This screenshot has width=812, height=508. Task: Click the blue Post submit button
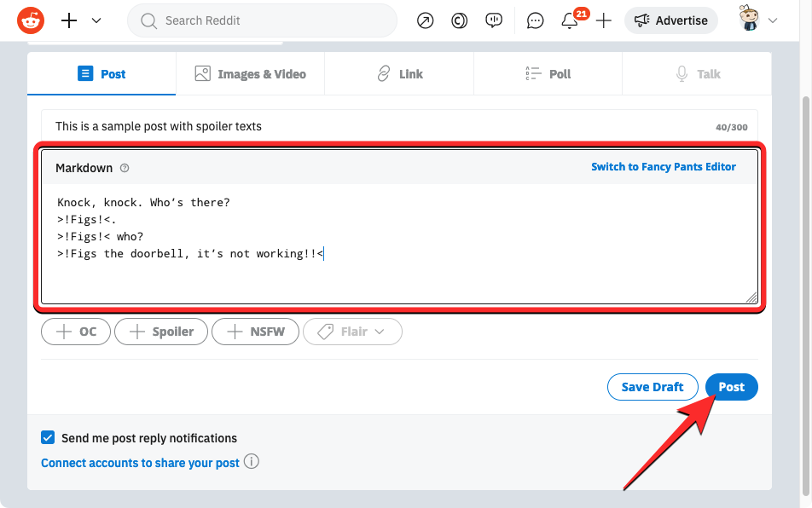(731, 387)
